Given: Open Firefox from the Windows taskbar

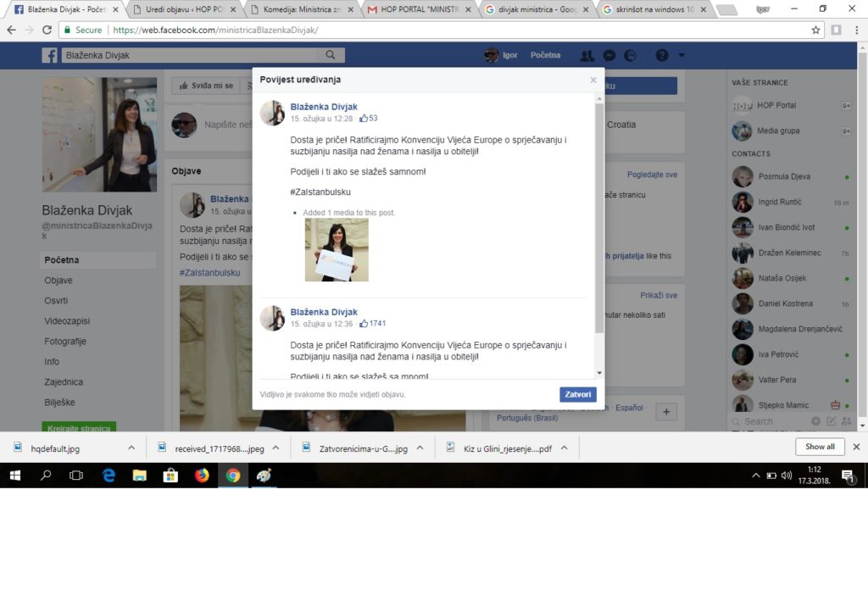Looking at the screenshot, I should 202,476.
